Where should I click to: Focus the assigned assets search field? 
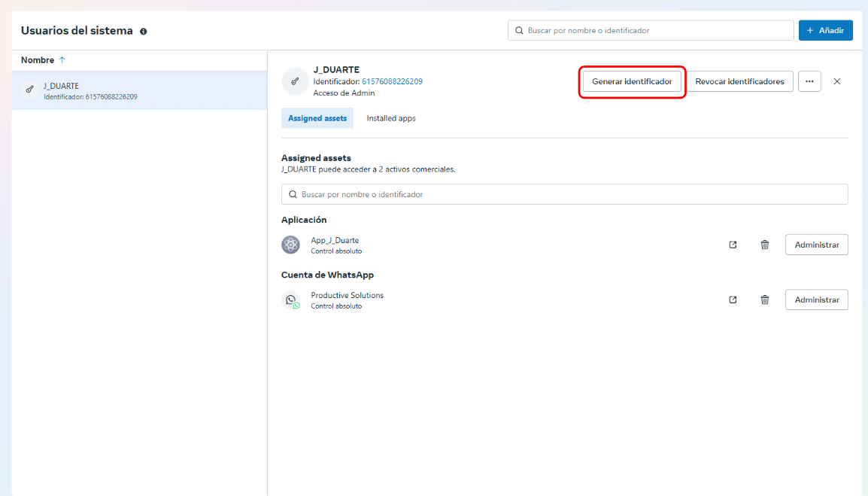[x=564, y=194]
